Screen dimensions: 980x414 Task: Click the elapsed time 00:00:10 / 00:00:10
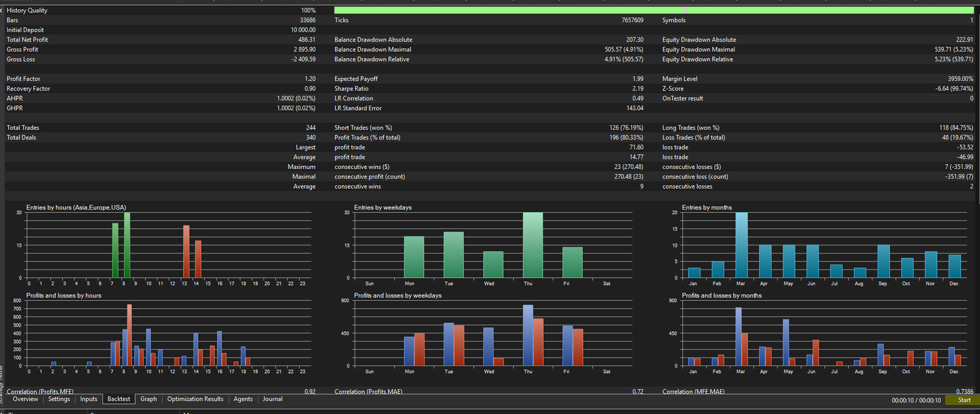916,401
